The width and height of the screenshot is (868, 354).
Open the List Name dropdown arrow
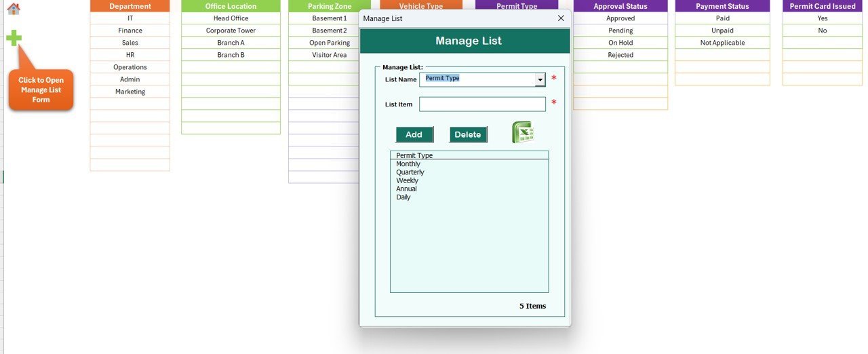click(x=540, y=80)
